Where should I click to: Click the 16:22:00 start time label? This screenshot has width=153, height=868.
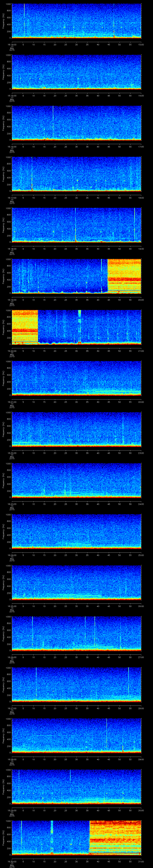tap(12, 453)
